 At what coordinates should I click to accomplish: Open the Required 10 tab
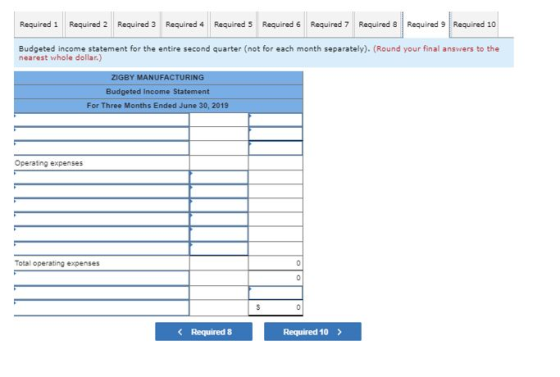click(474, 24)
